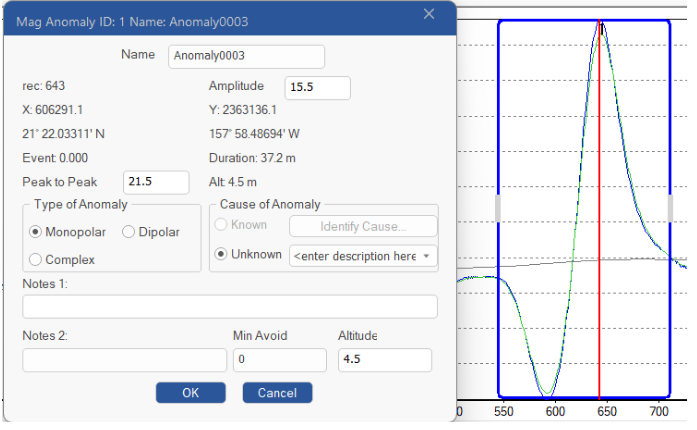The image size is (697, 430).
Task: Grab the right selection box handle
Action: coord(670,209)
